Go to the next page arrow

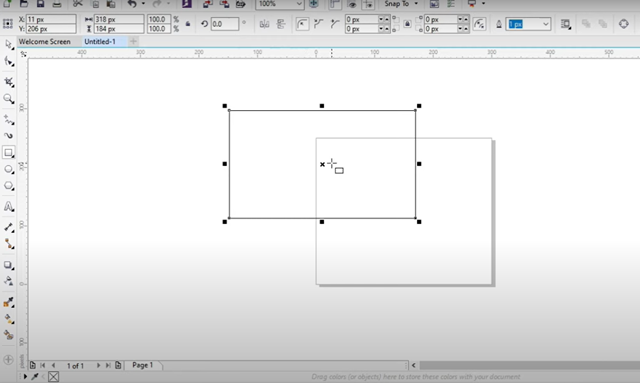(98, 365)
